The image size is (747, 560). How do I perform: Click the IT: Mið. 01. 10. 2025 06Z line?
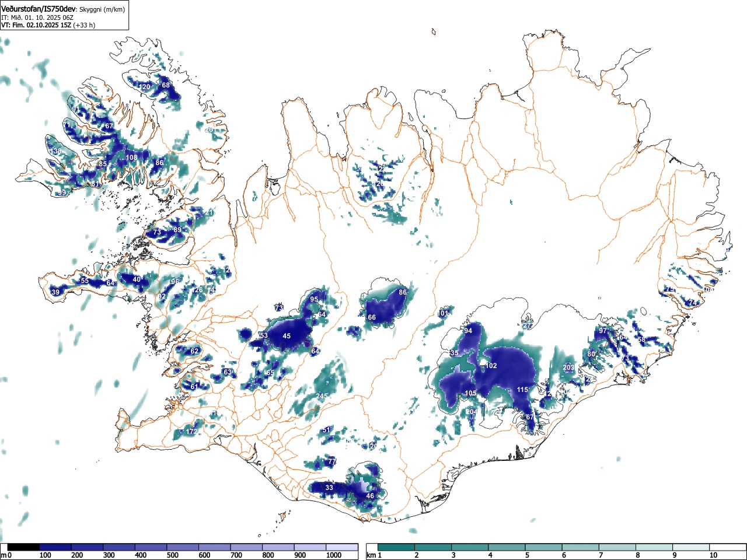click(37, 17)
